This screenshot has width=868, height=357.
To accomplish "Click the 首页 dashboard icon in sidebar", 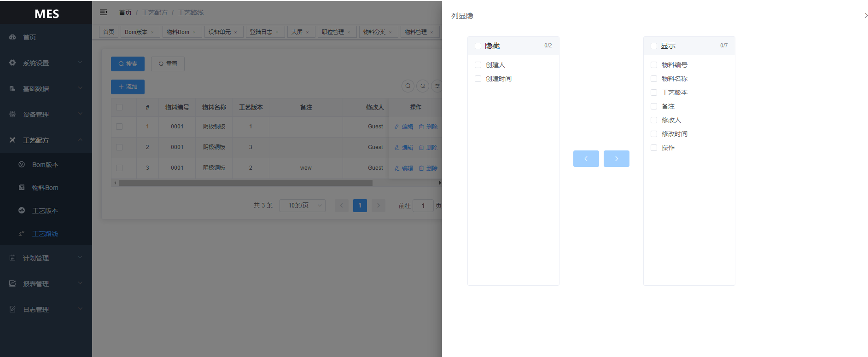I will point(12,37).
